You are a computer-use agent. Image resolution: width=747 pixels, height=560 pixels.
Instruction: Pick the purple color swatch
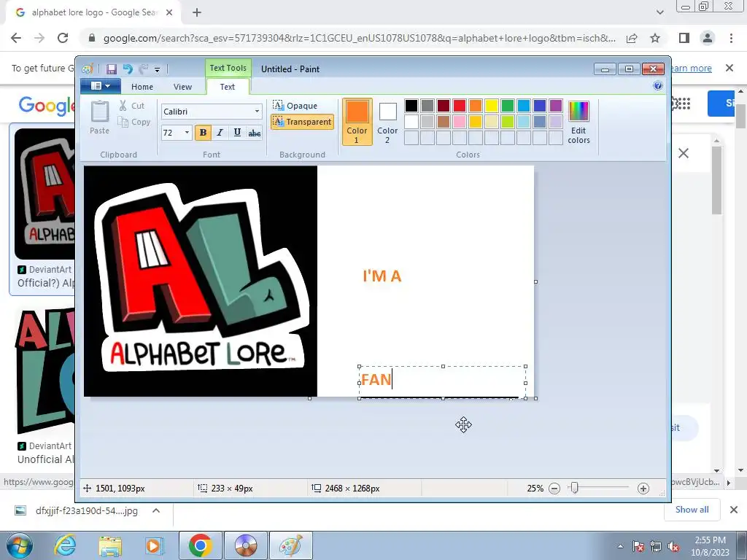[x=556, y=106]
